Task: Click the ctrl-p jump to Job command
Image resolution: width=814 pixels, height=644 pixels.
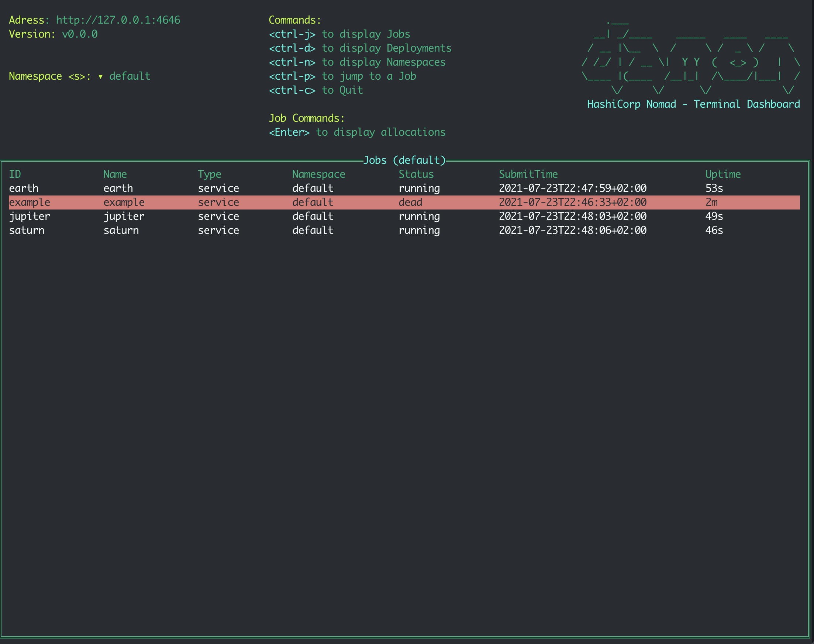Action: [x=342, y=77]
